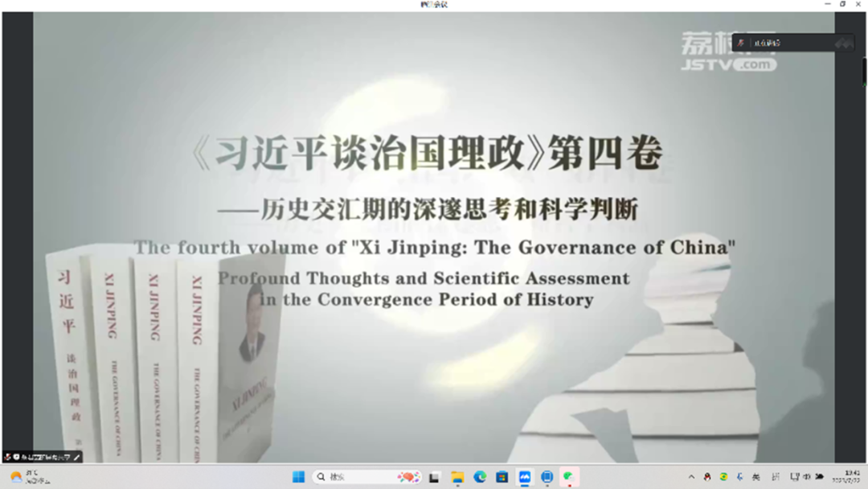Viewport: 868px width, 489px height.
Task: Launch Microsoft Edge from the taskbar
Action: click(480, 477)
